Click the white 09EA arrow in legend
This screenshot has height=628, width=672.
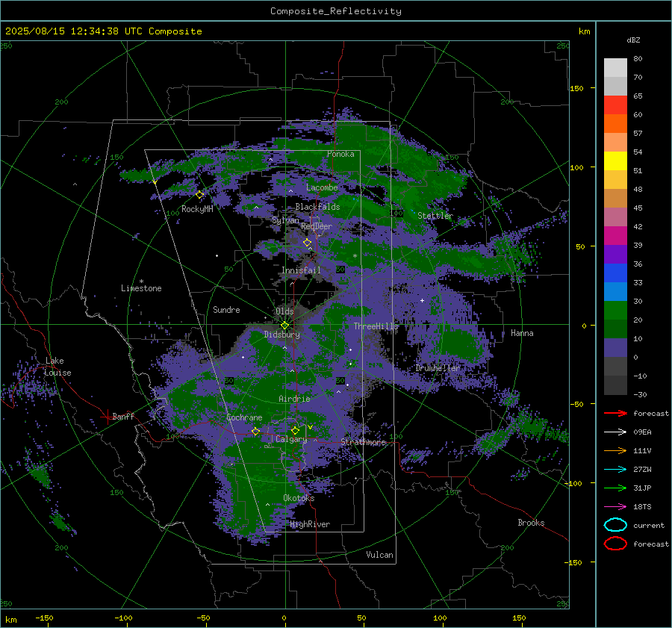click(x=615, y=432)
